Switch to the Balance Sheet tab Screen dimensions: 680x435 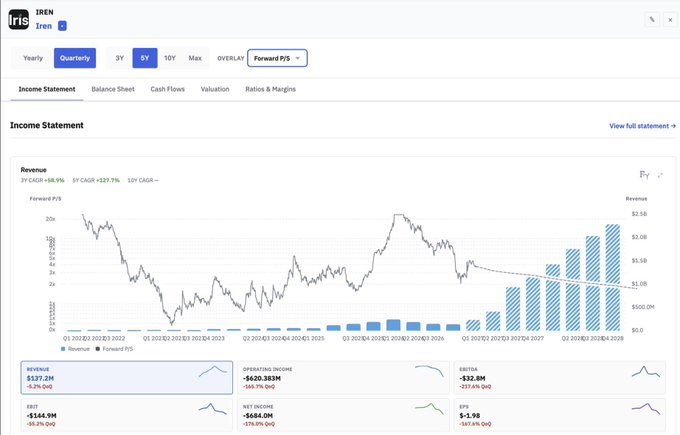113,89
